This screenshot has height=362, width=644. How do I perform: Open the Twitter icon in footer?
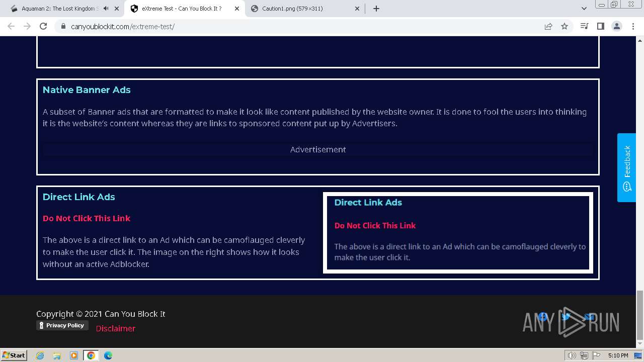(566, 316)
